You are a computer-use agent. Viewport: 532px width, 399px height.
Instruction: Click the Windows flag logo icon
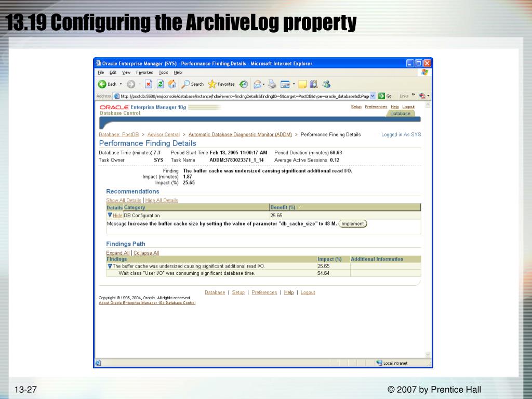(x=424, y=72)
